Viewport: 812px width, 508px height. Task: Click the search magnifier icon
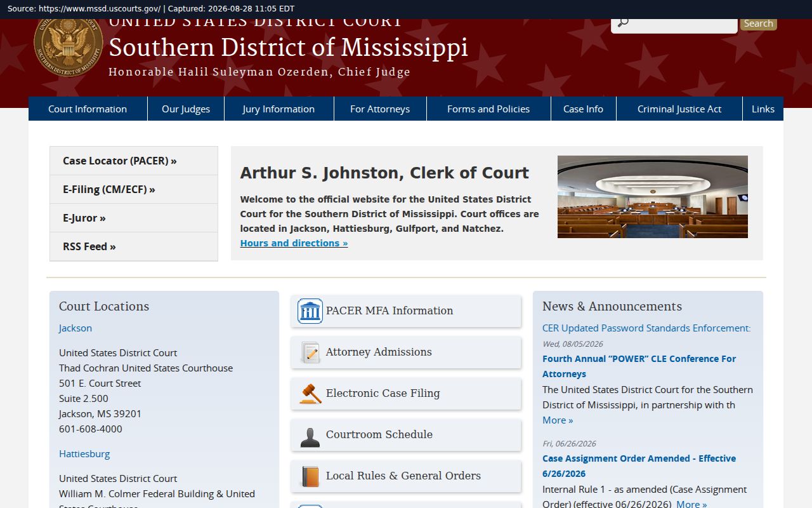click(x=623, y=23)
